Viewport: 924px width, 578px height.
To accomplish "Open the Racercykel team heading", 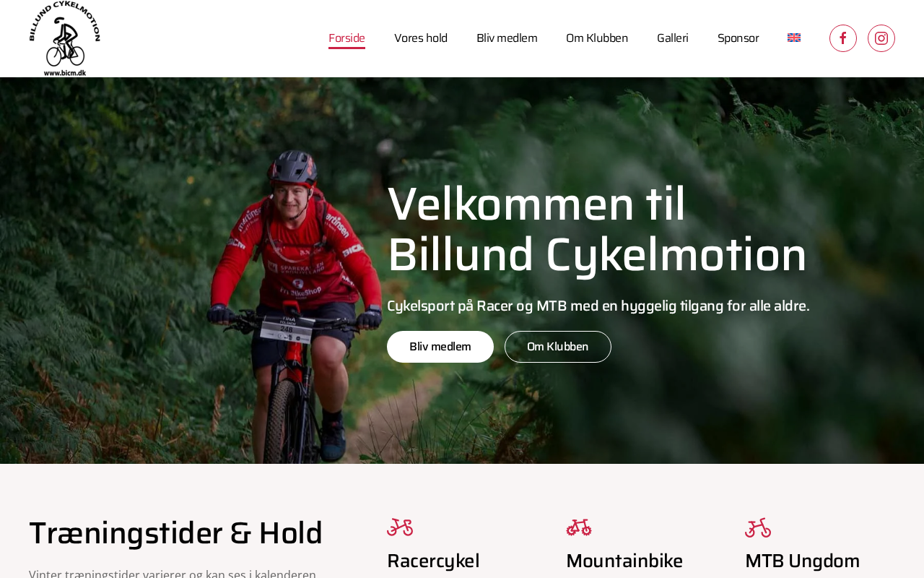I will (433, 561).
